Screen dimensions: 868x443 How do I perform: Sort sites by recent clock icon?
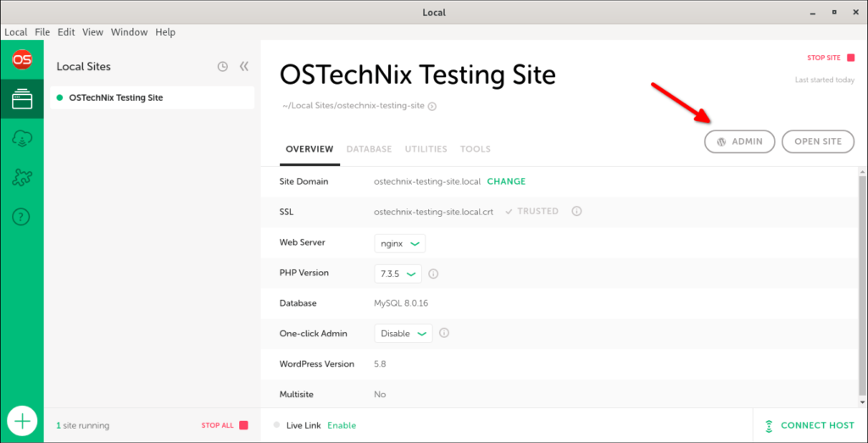point(223,67)
